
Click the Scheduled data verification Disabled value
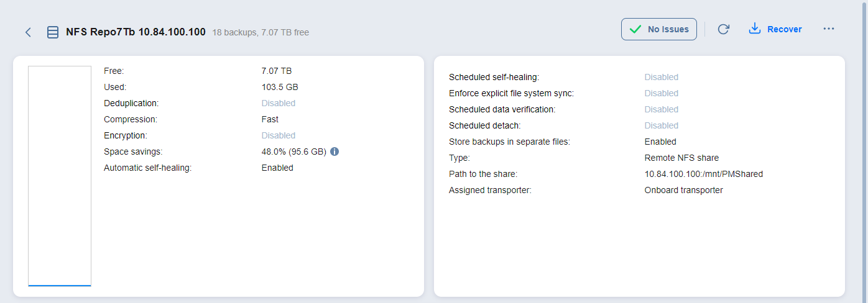point(661,109)
